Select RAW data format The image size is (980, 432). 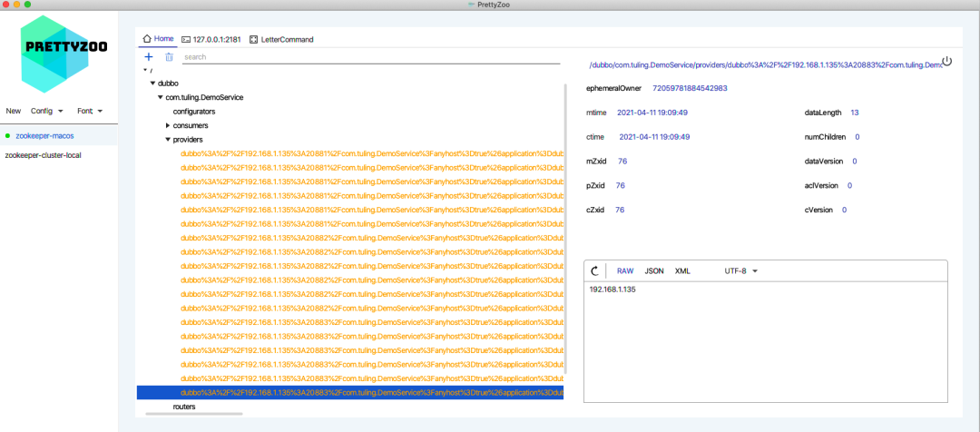pos(625,270)
